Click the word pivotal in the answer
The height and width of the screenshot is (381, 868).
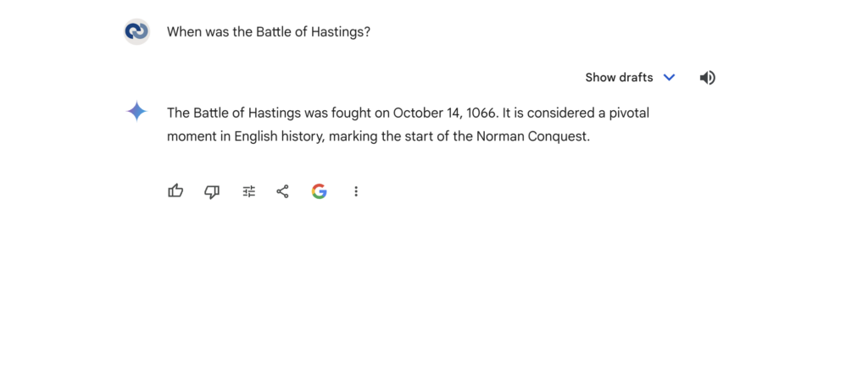[x=629, y=113]
